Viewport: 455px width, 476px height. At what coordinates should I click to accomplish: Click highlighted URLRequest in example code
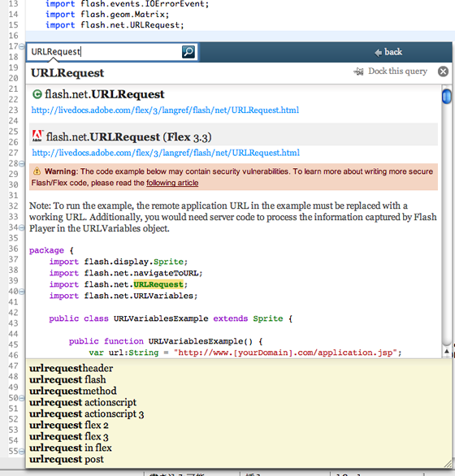click(x=158, y=284)
